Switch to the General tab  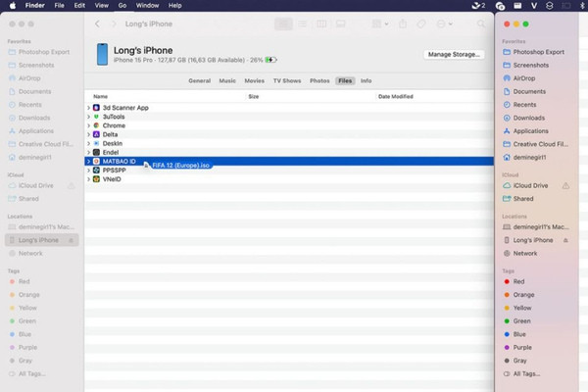[200, 80]
